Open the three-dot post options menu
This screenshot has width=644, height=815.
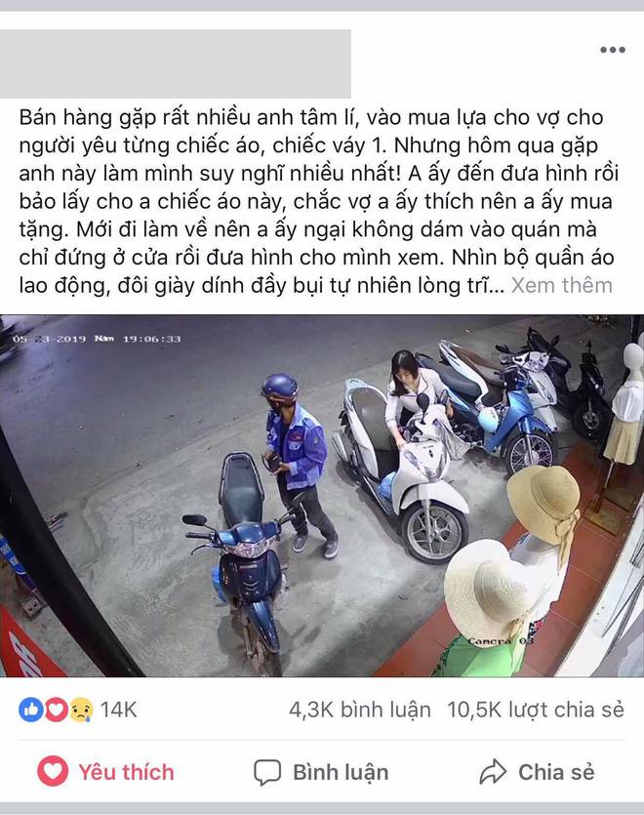(613, 50)
